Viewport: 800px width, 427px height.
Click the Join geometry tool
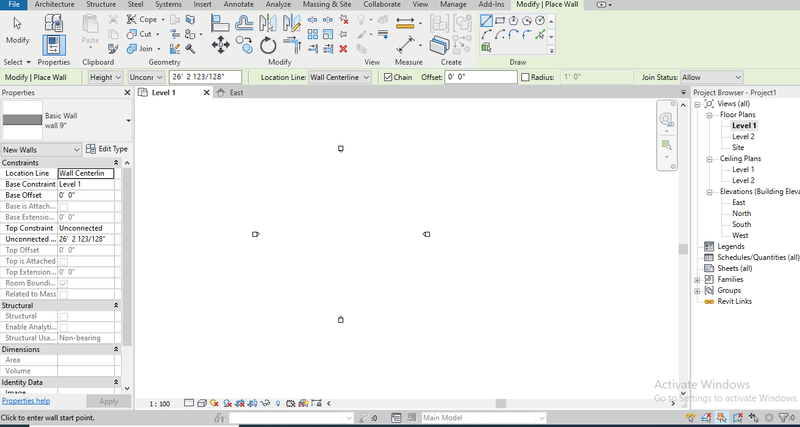point(144,48)
